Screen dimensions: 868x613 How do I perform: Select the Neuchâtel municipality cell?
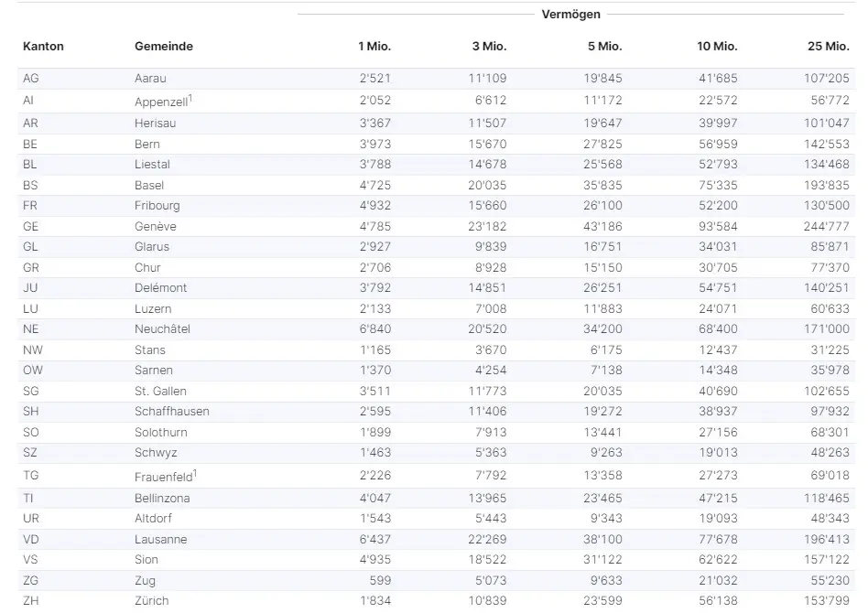coord(162,329)
